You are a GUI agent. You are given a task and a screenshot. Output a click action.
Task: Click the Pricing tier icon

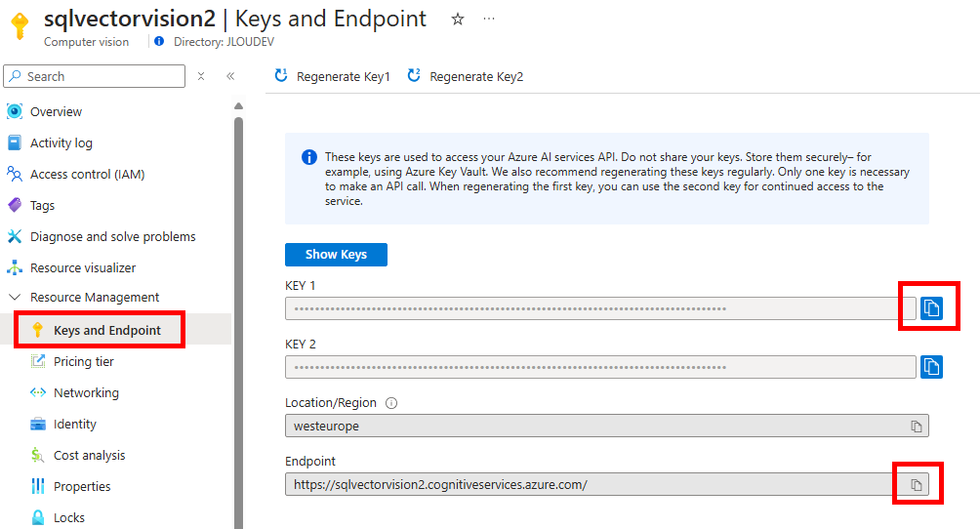[37, 361]
